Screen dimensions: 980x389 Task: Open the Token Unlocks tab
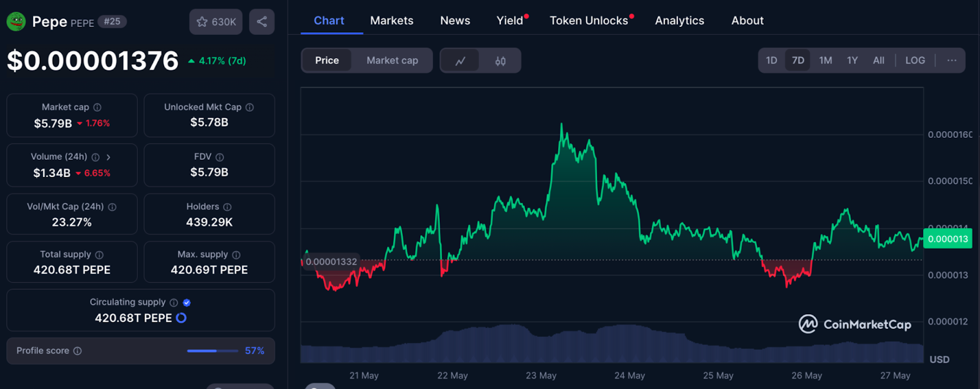[x=589, y=20]
